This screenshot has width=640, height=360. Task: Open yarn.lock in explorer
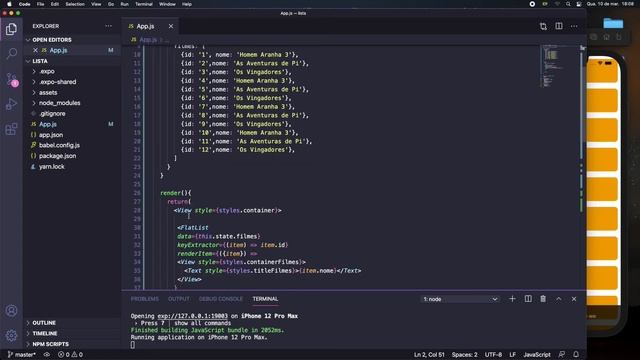pyautogui.click(x=51, y=167)
